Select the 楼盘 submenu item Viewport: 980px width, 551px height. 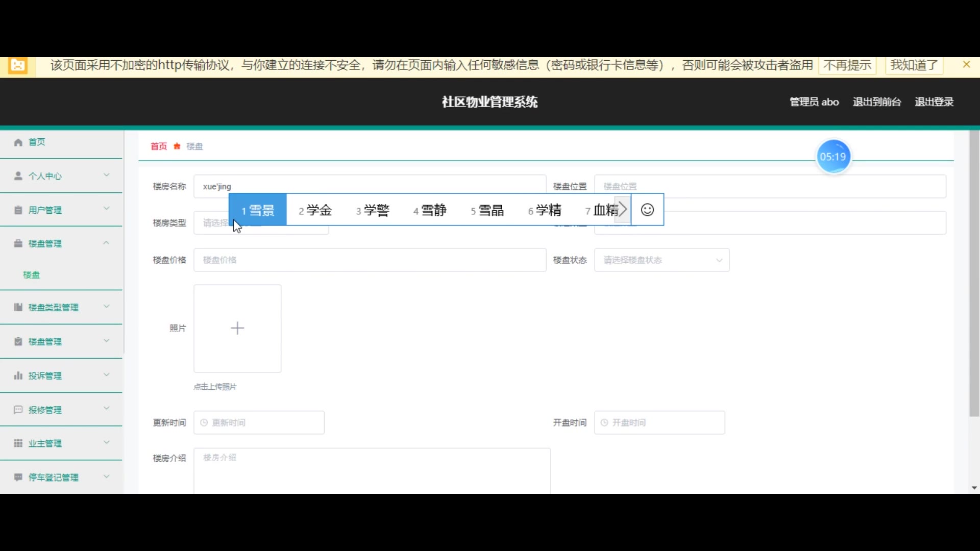32,275
